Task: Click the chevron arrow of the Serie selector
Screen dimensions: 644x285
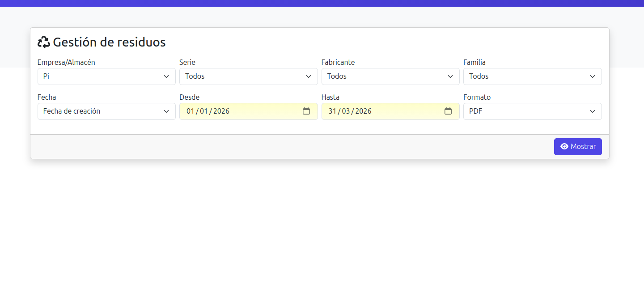Action: click(309, 77)
